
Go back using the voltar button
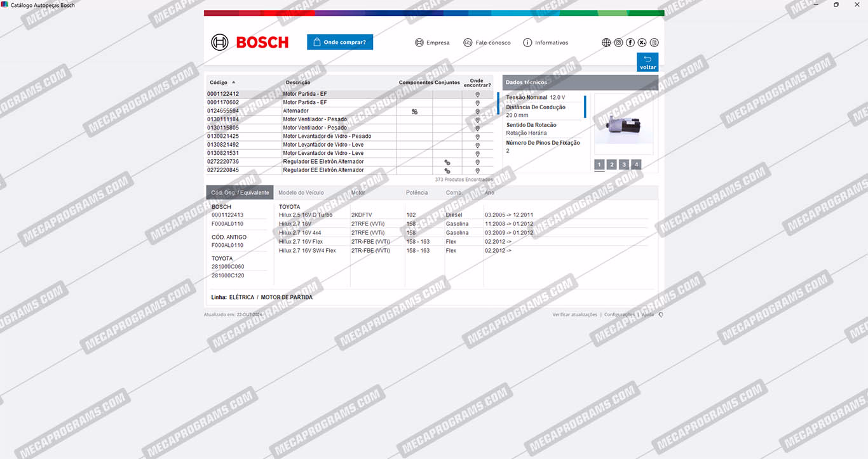[648, 62]
